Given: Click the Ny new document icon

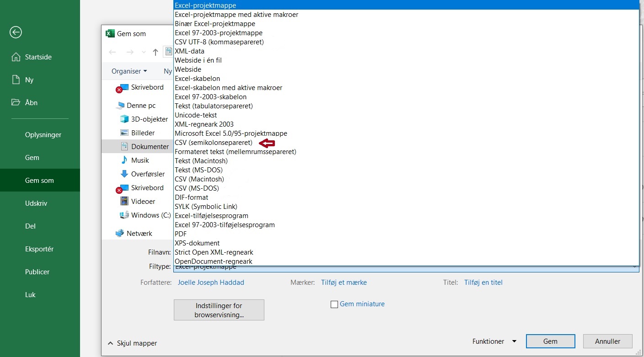Looking at the screenshot, I should pos(16,80).
